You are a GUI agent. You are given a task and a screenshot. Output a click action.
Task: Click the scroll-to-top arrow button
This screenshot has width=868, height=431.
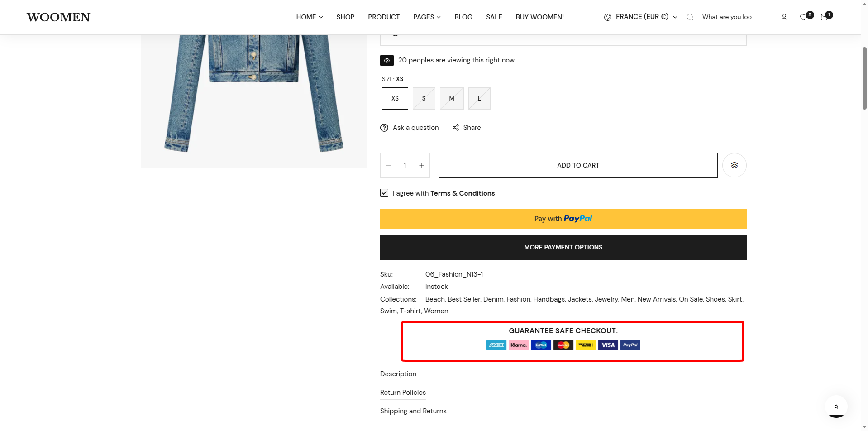[x=836, y=407]
